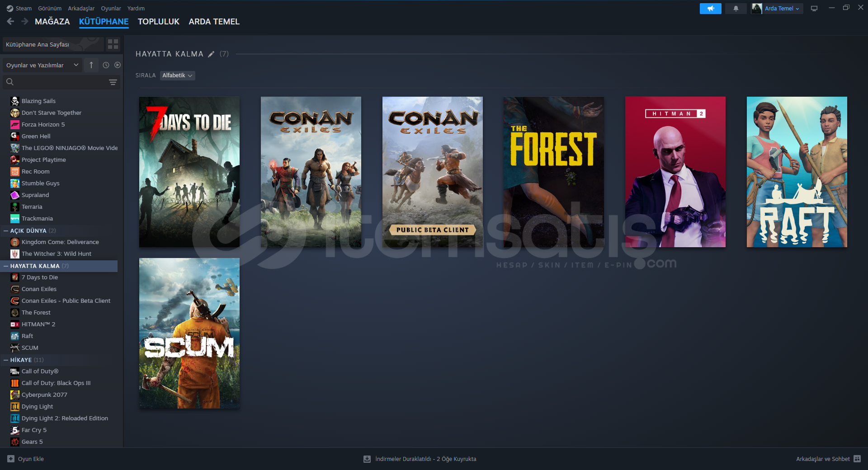The height and width of the screenshot is (470, 868).
Task: Toggle the ready-to-play filter icon
Action: (118, 65)
